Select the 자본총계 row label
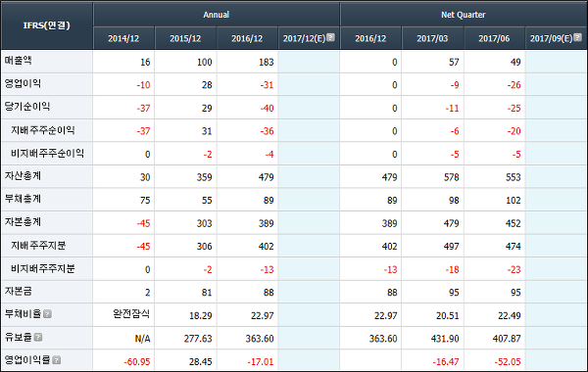The height and width of the screenshot is (372, 588). pyautogui.click(x=23, y=222)
